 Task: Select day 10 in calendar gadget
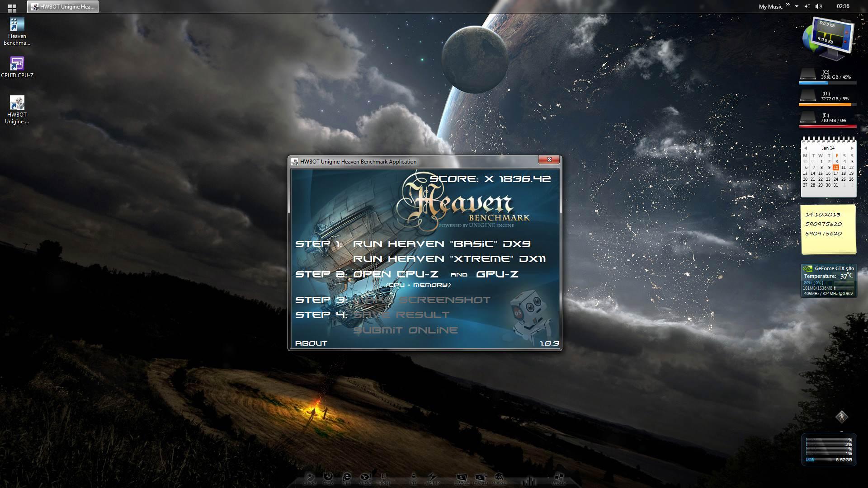(x=835, y=168)
